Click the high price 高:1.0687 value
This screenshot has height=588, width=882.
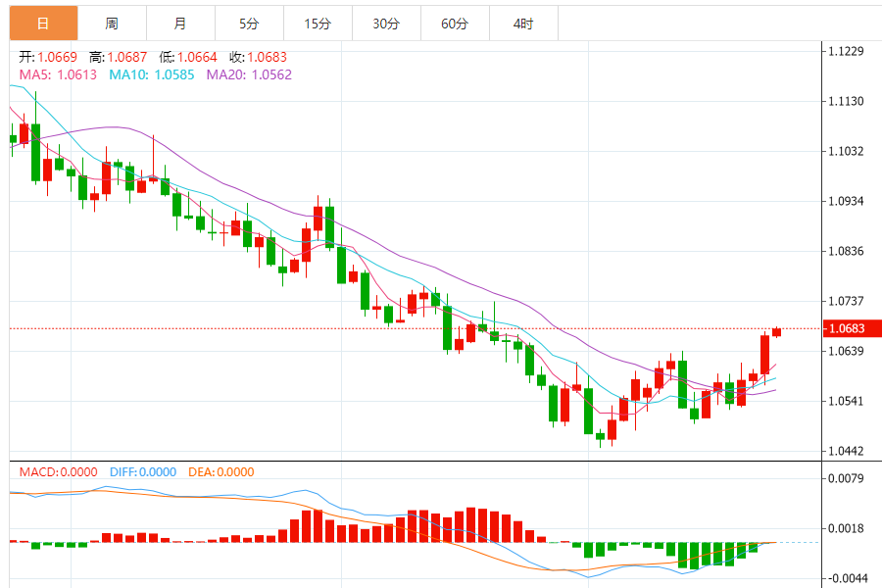(x=119, y=57)
